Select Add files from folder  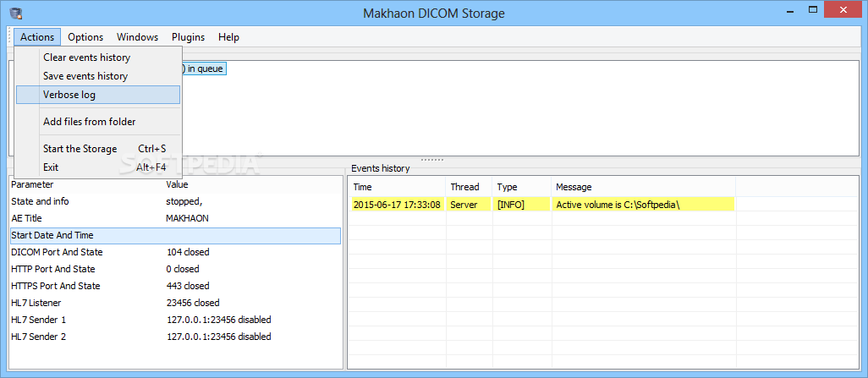pyautogui.click(x=98, y=121)
